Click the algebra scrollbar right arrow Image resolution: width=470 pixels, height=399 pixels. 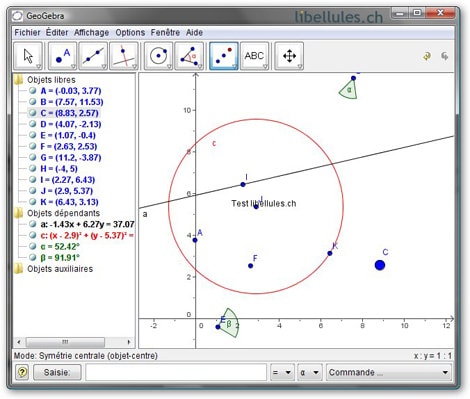point(129,342)
